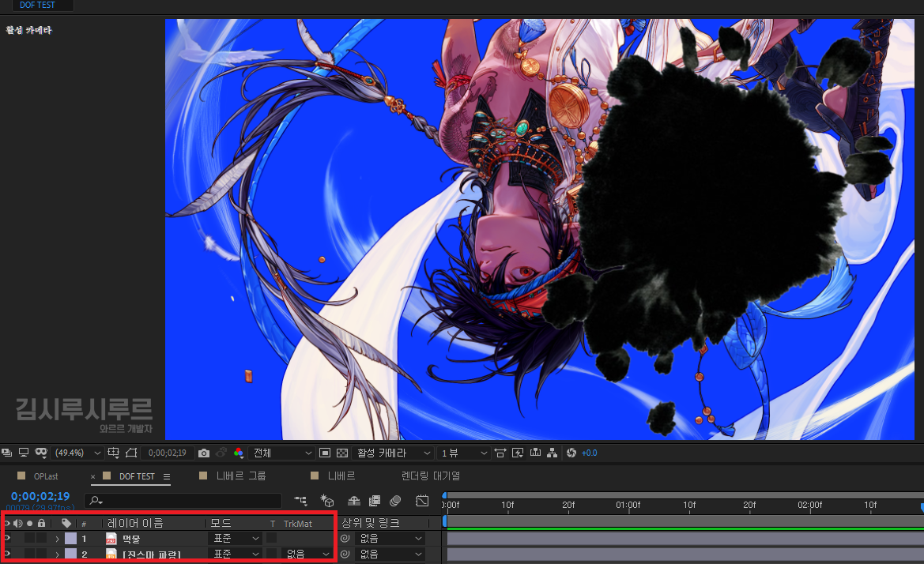
Task: Toggle pixel aspect ratio correction icon
Action: [500, 453]
